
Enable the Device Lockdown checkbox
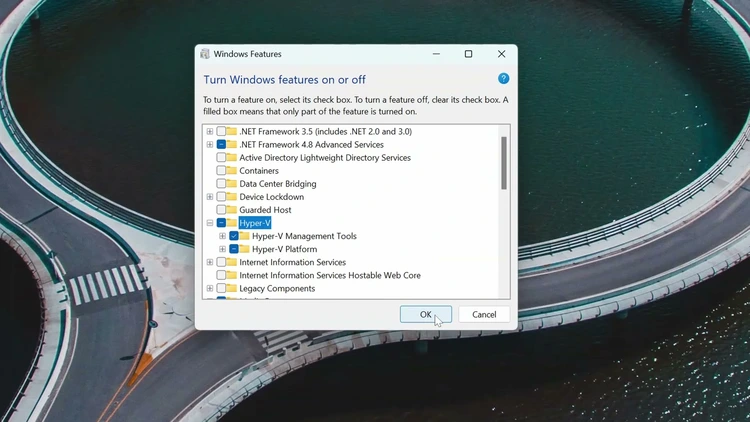[x=221, y=197]
